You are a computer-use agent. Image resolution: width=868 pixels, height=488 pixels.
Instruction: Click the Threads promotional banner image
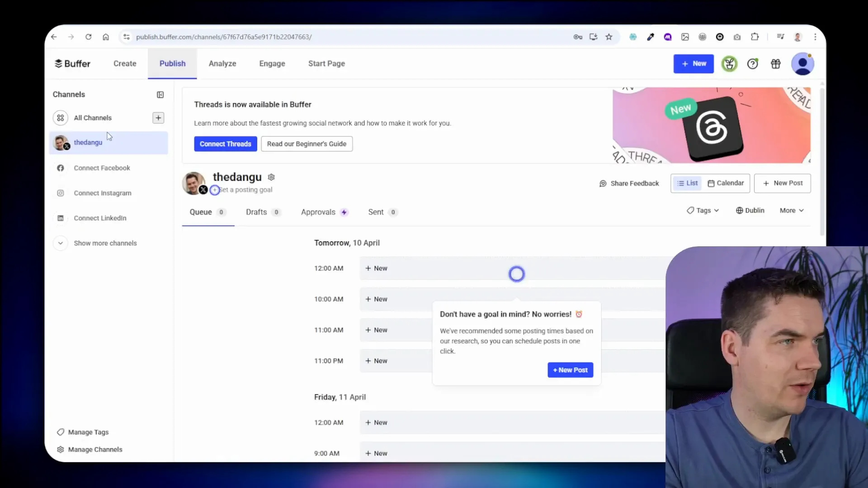click(712, 125)
